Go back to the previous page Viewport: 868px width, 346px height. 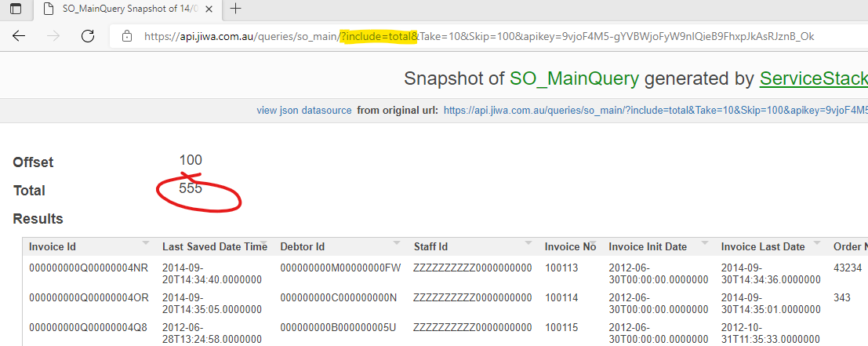(x=20, y=36)
